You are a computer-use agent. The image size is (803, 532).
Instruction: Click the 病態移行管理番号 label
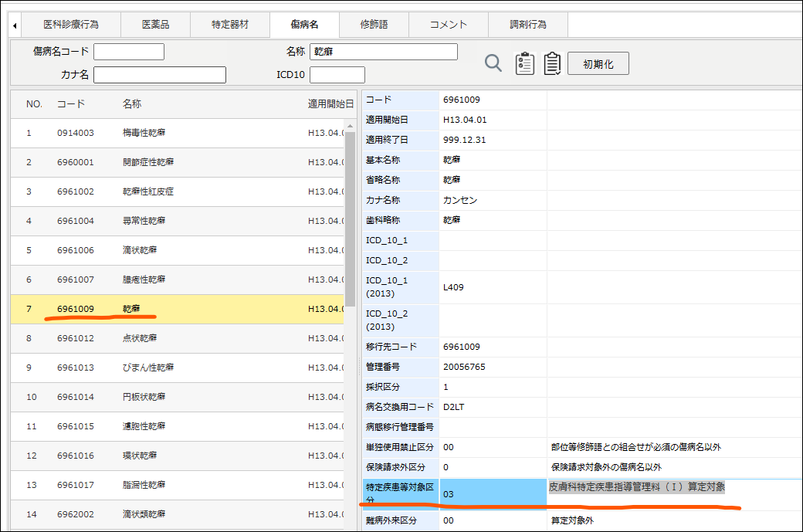pos(399,427)
